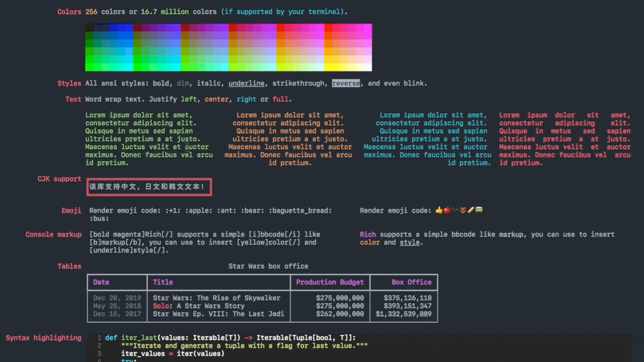The image size is (644, 362).
Task: Click the red-bordered CJK text box
Action: click(x=149, y=187)
